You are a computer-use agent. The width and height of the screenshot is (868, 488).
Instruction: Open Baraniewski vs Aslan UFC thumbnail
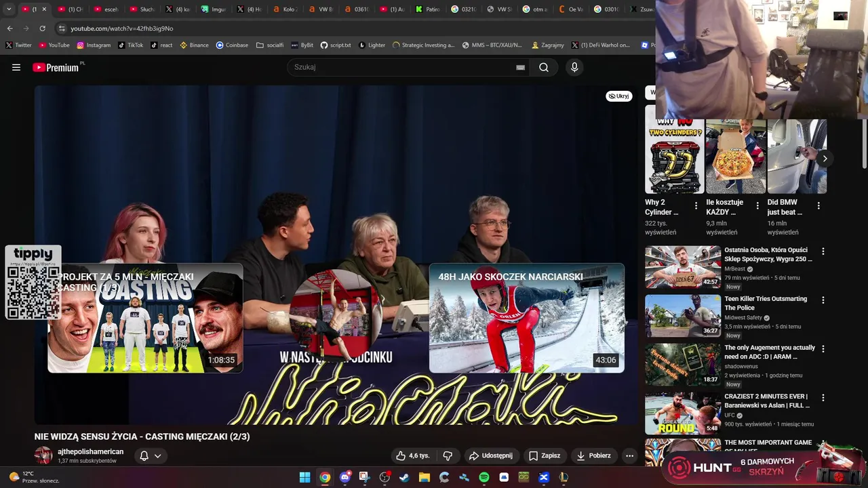pyautogui.click(x=683, y=413)
